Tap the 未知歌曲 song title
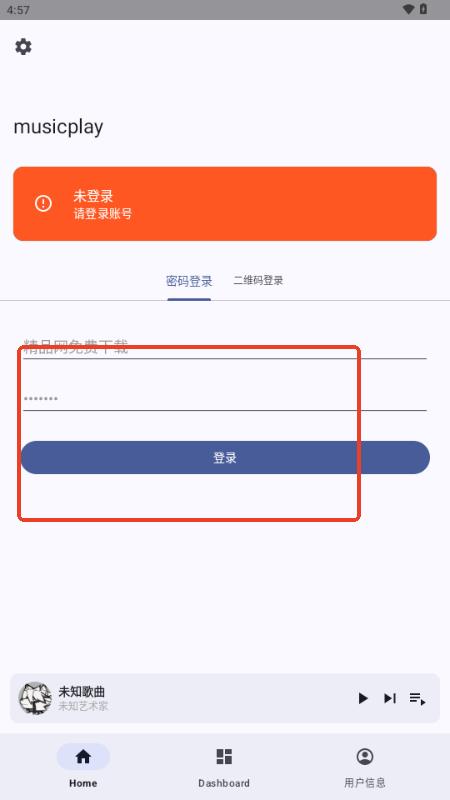Image resolution: width=450 pixels, height=800 pixels. pyautogui.click(x=82, y=692)
